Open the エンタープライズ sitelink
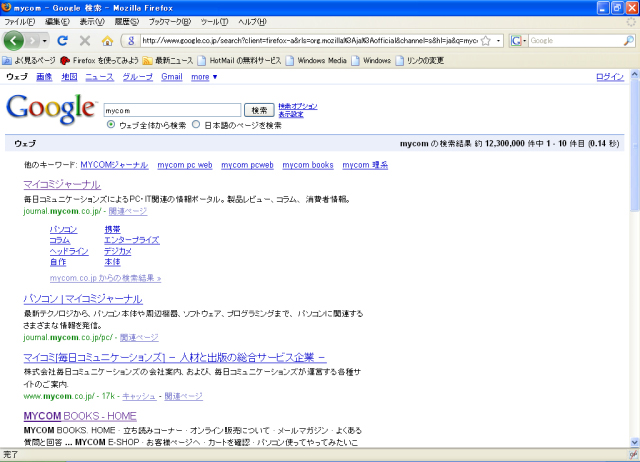 point(132,240)
